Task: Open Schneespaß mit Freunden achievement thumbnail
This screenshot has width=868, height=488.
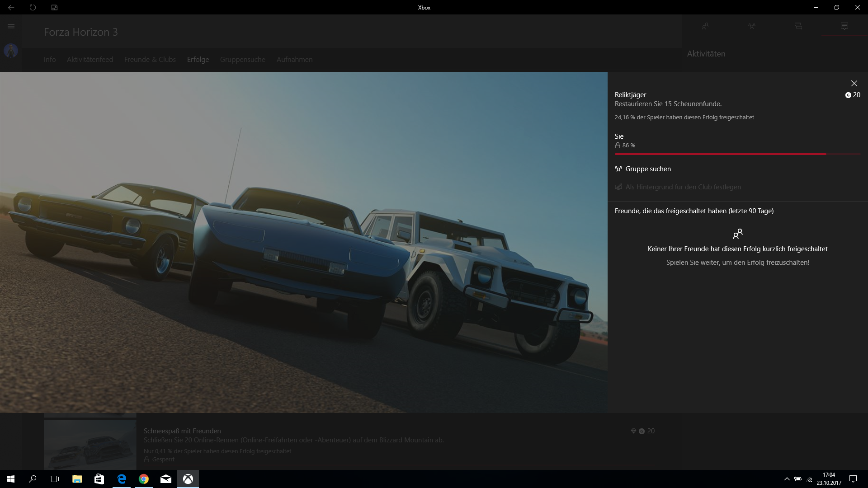Action: click(x=90, y=445)
